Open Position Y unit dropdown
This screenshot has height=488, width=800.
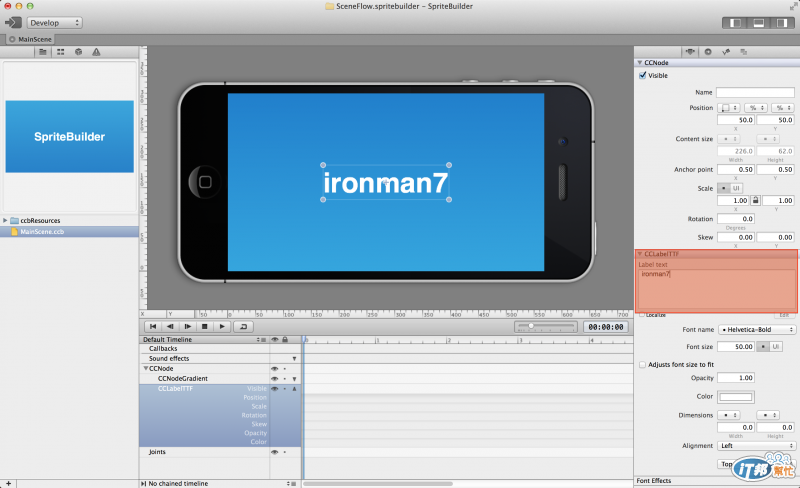point(782,108)
